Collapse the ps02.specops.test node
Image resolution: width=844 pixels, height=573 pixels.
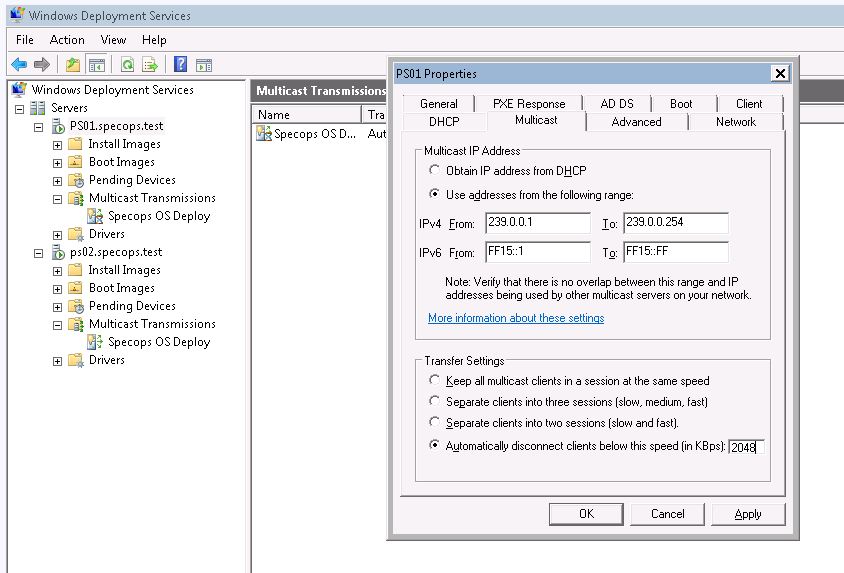pos(38,253)
